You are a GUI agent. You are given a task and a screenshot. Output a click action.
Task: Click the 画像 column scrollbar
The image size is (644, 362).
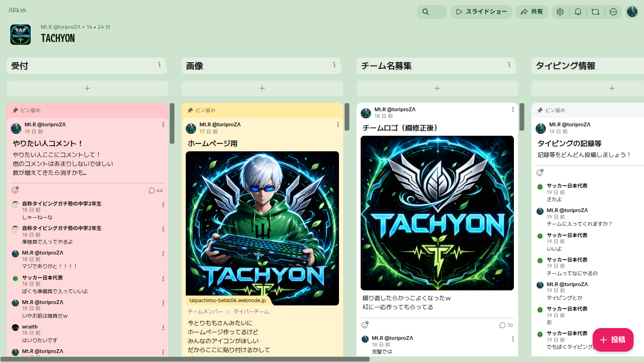[347, 117]
